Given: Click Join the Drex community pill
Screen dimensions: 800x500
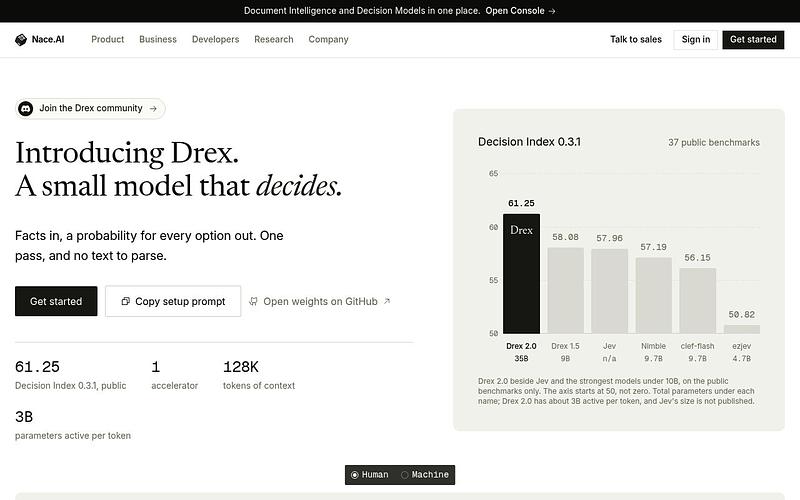Looking at the screenshot, I should (90, 108).
